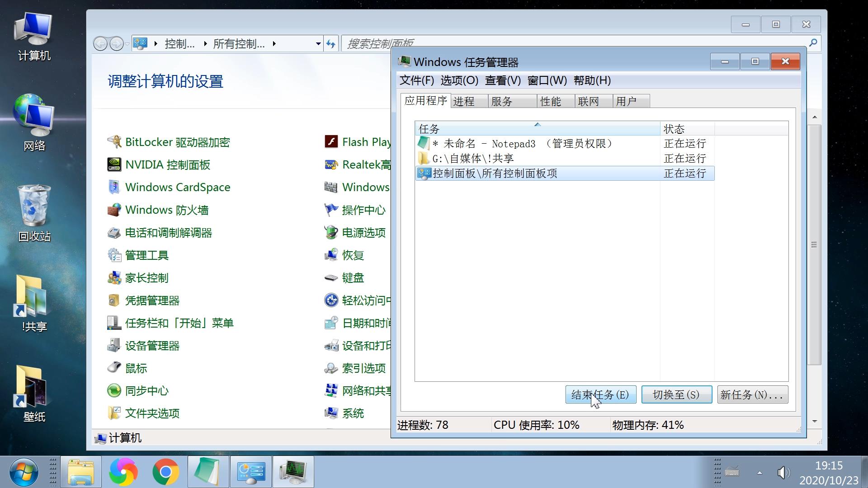Open BitLocker 驱动器加密 settings
868x488 pixels.
[177, 142]
